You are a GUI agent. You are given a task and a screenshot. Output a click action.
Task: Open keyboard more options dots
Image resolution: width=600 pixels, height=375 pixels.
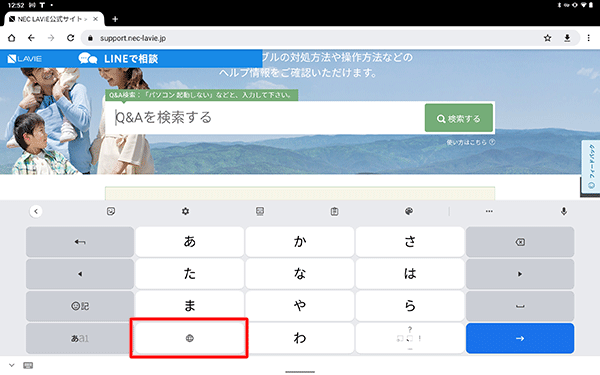[x=489, y=211]
